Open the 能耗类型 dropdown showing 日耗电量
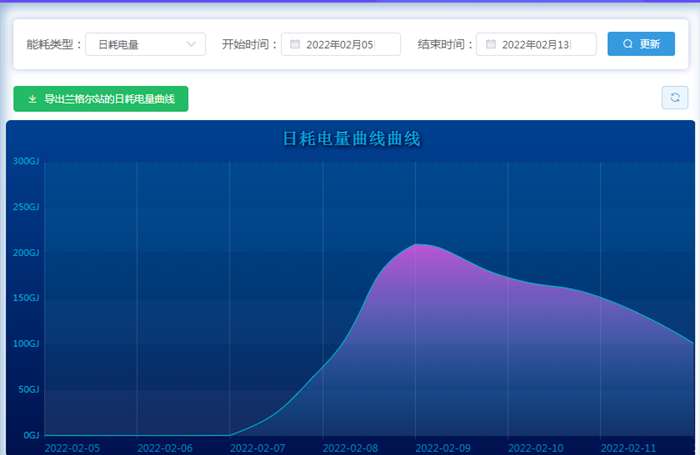This screenshot has width=700, height=455. click(x=146, y=44)
